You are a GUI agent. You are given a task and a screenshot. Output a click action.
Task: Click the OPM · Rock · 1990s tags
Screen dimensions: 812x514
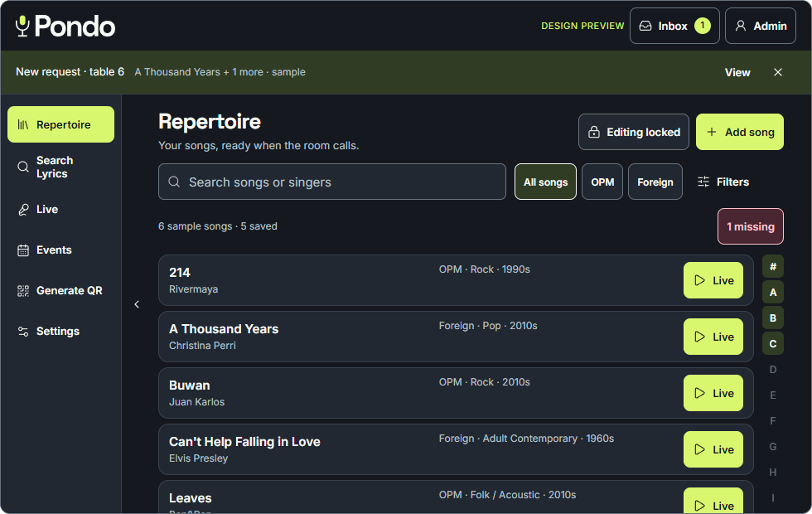click(484, 269)
